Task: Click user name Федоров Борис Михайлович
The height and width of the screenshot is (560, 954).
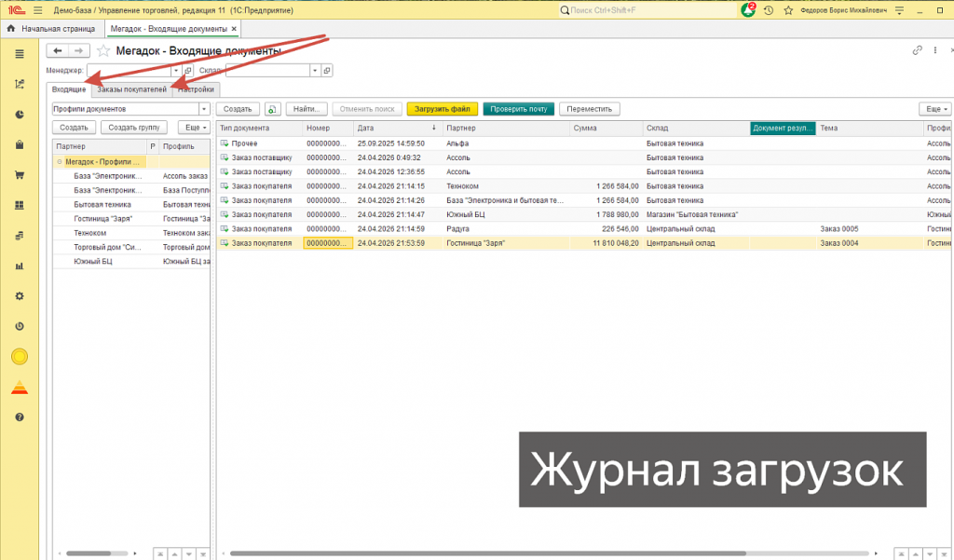Action: coord(843,10)
